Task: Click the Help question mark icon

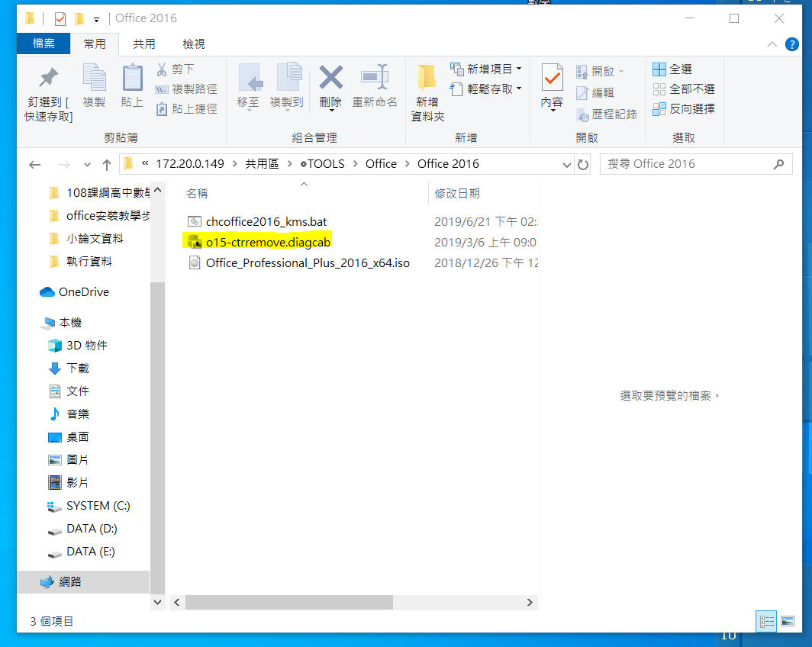Action: click(792, 44)
